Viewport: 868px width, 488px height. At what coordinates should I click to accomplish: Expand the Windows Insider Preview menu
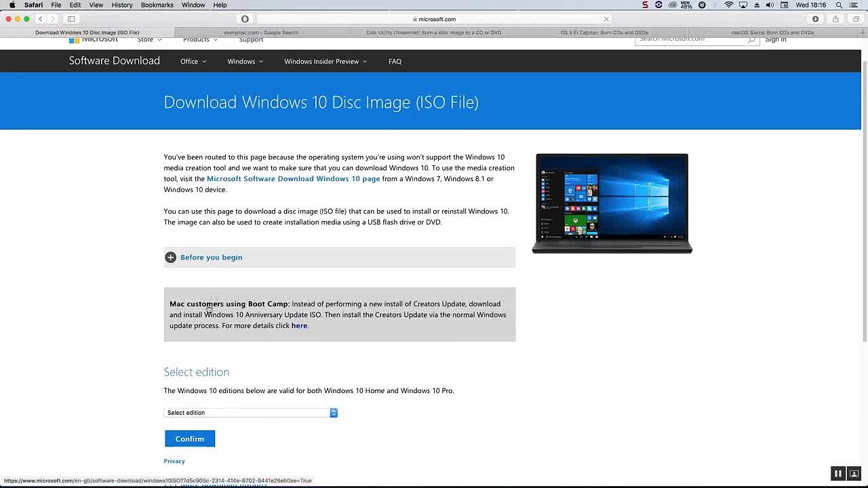click(325, 62)
